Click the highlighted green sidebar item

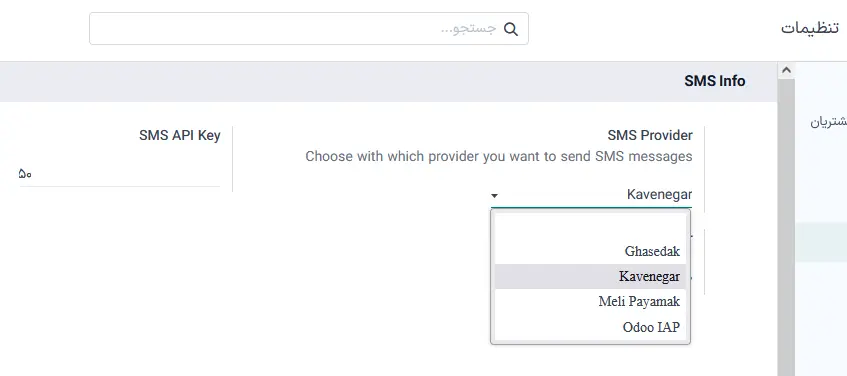point(821,242)
